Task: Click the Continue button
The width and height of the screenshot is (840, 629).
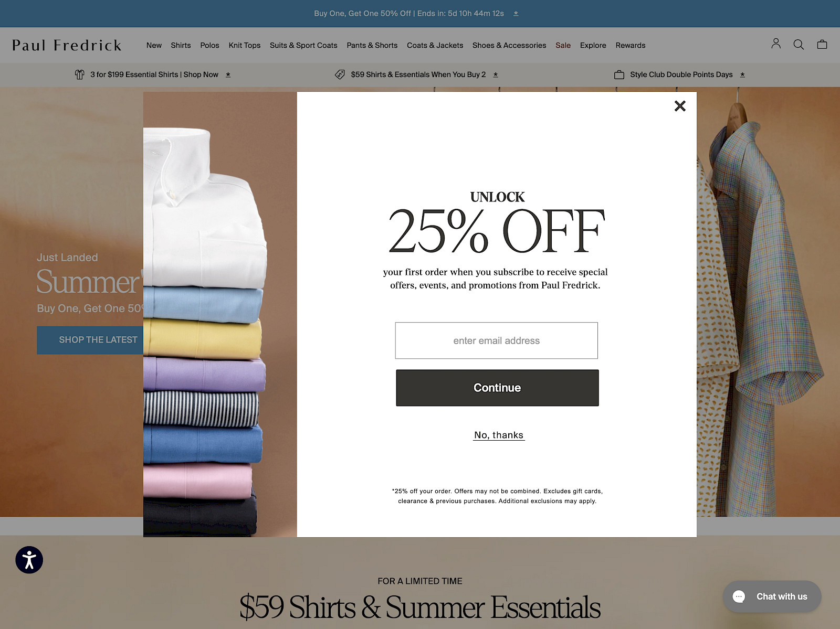Action: [x=497, y=388]
